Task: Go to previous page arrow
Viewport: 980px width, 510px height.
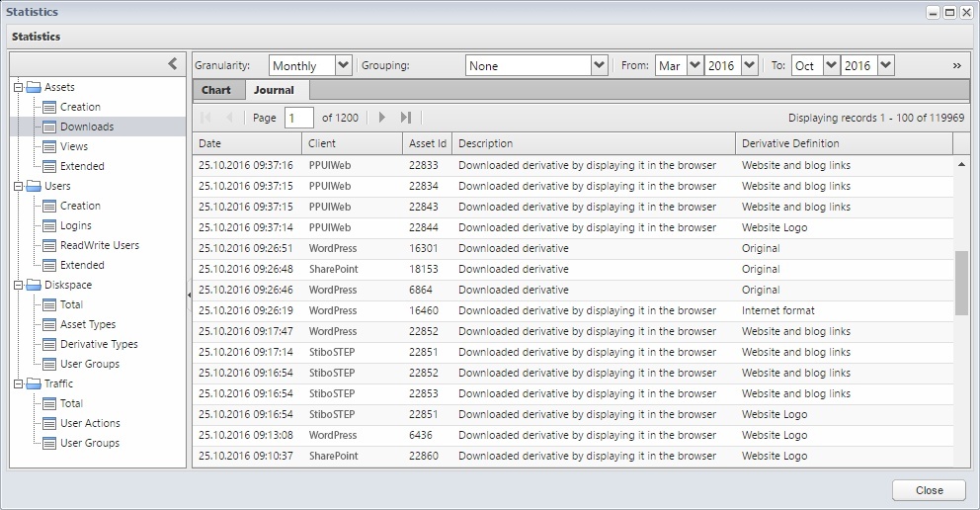Action: [229, 117]
